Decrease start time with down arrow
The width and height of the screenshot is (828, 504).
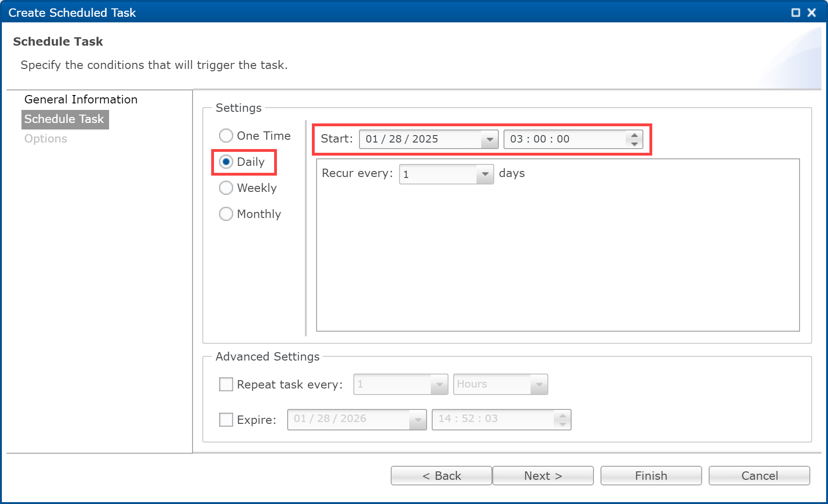634,144
